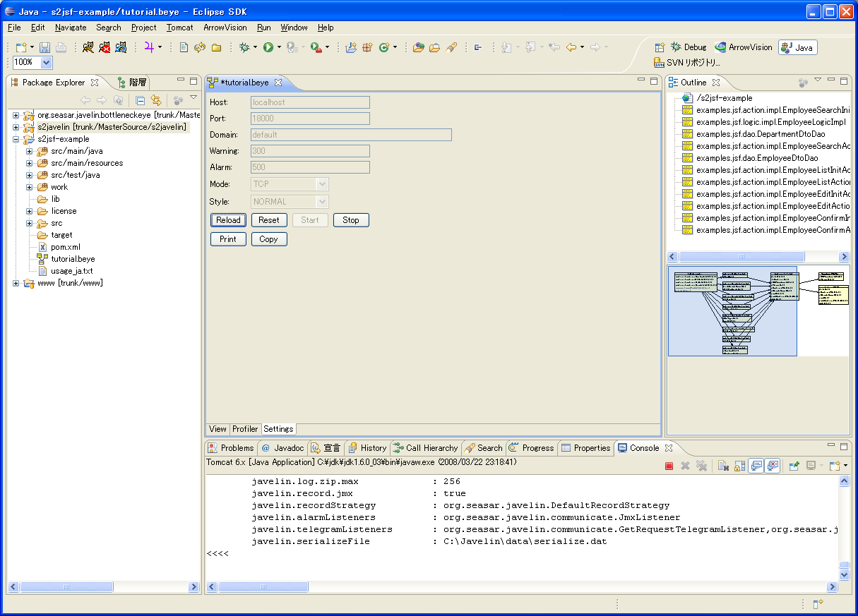Click the Pin Console icon
The height and width of the screenshot is (616, 858).
pyautogui.click(x=794, y=466)
